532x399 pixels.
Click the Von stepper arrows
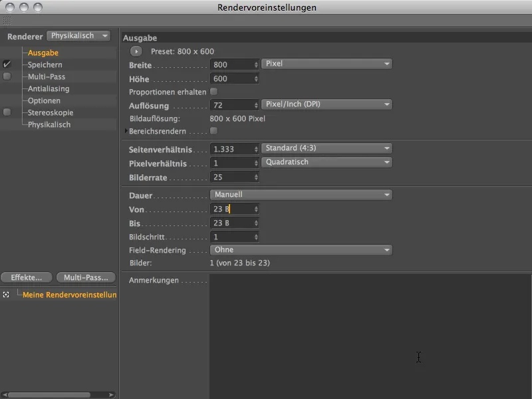click(x=256, y=209)
